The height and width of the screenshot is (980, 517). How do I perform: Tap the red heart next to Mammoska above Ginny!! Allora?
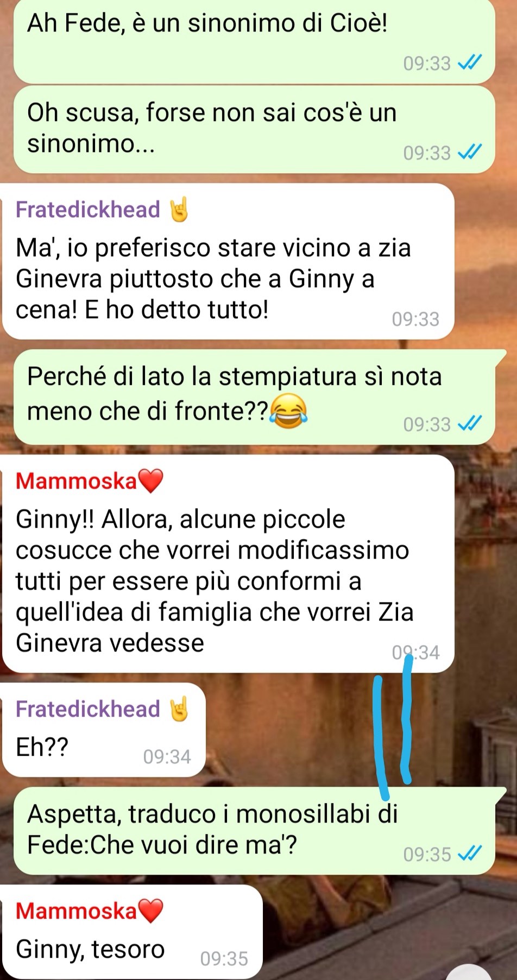(x=151, y=481)
